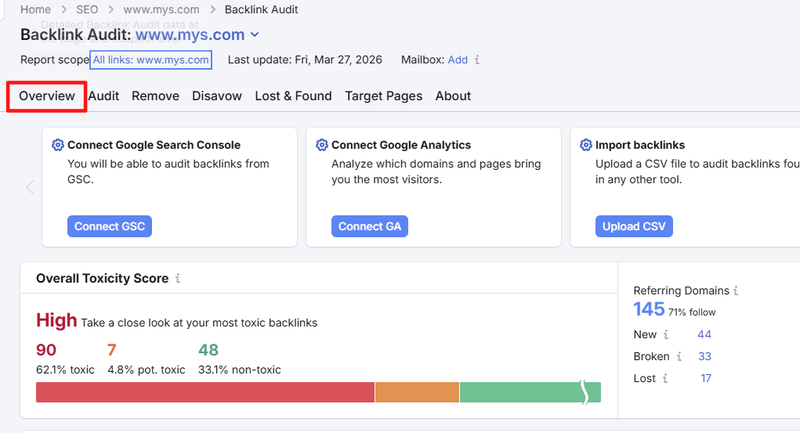Viewport: 800px width, 433px height.
Task: Click the Last update date text
Action: click(305, 60)
